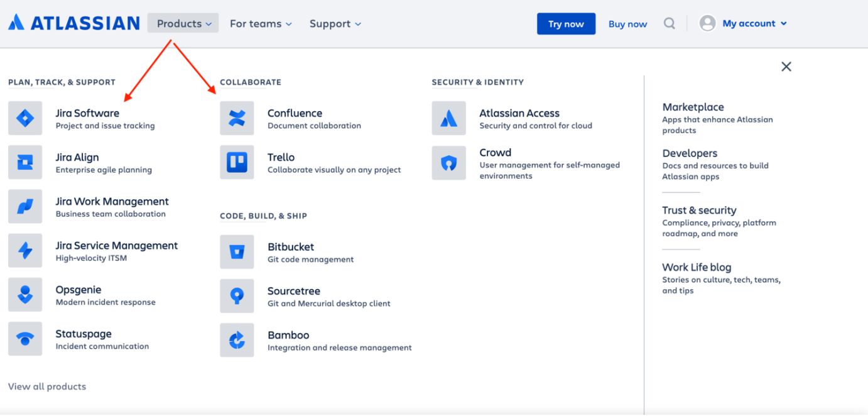Select the Jira Work Management icon
868x416 pixels.
(25, 206)
